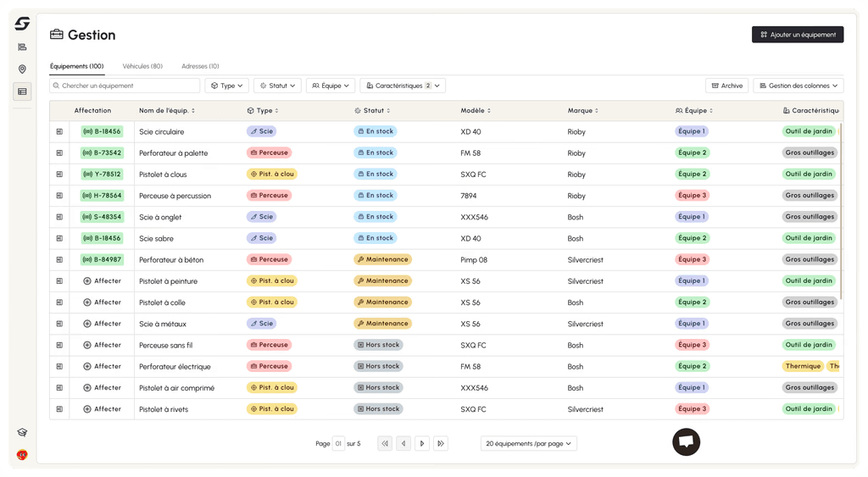Image resolution: width=868 pixels, height=477 pixels.
Task: Click the row icon for Scie sabre
Action: click(x=59, y=238)
